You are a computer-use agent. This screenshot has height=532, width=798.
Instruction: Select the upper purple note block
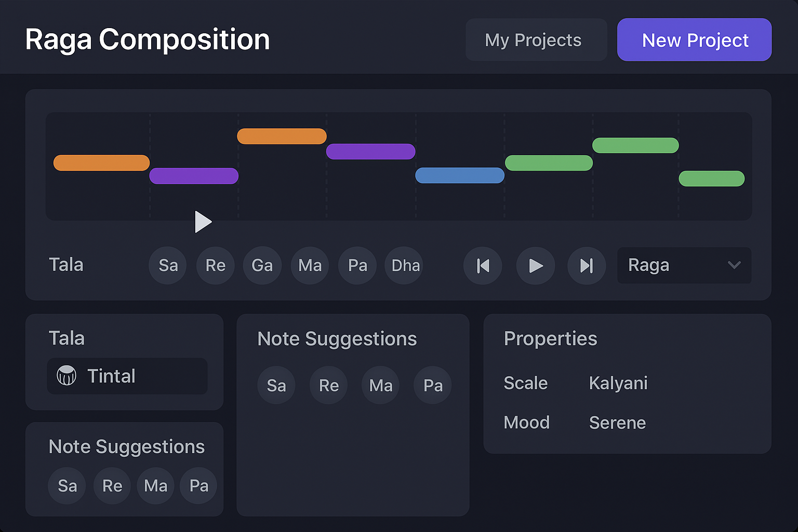point(370,151)
